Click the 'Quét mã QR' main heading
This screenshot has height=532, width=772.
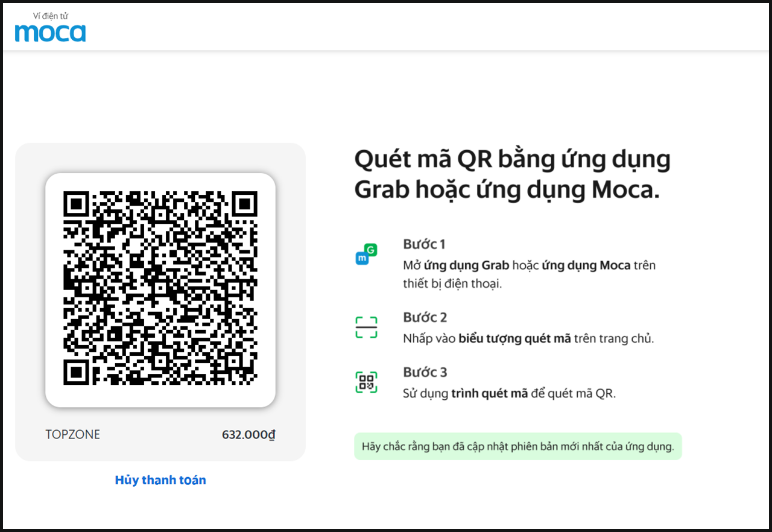point(512,175)
